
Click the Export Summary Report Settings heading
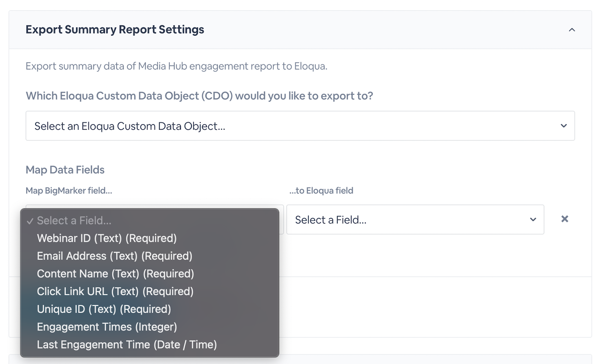point(115,30)
